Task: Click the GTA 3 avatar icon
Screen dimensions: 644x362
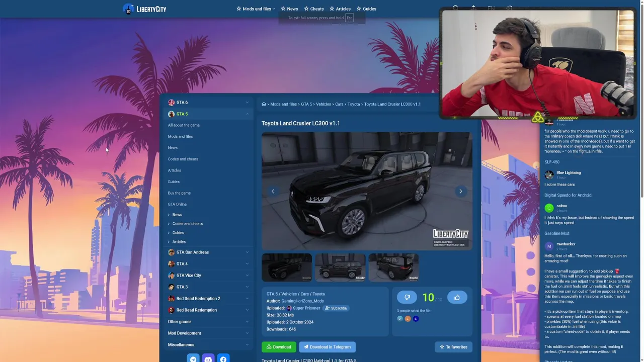Action: pyautogui.click(x=171, y=287)
